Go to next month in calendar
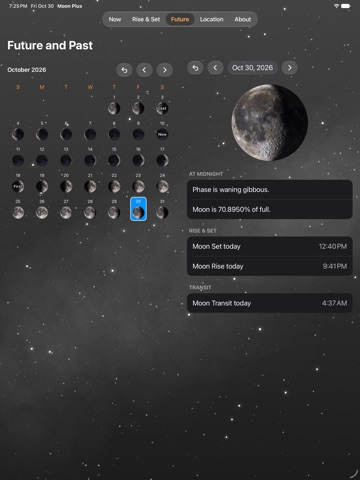Viewport: 360px width, 480px height. tap(165, 70)
